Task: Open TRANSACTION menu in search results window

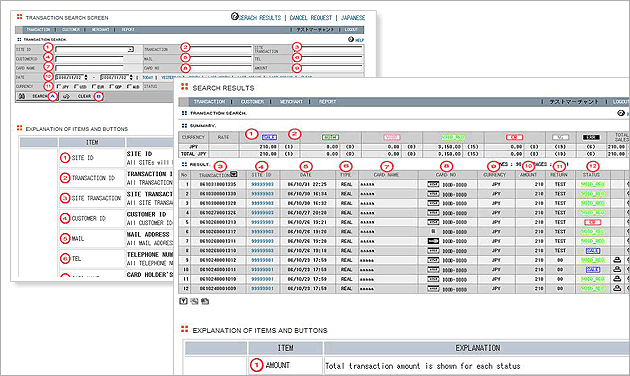Action: pyautogui.click(x=209, y=102)
